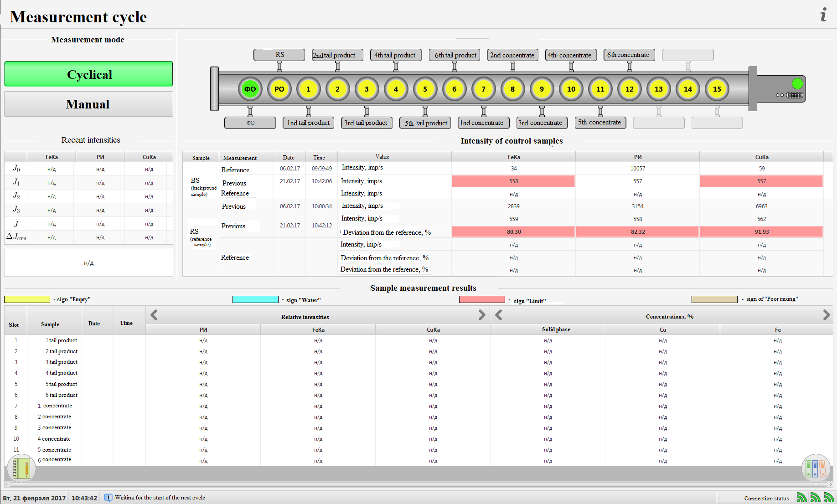Viewport: 837px width, 504px height.
Task: Select the yellow PO slot circle
Action: pyautogui.click(x=279, y=89)
